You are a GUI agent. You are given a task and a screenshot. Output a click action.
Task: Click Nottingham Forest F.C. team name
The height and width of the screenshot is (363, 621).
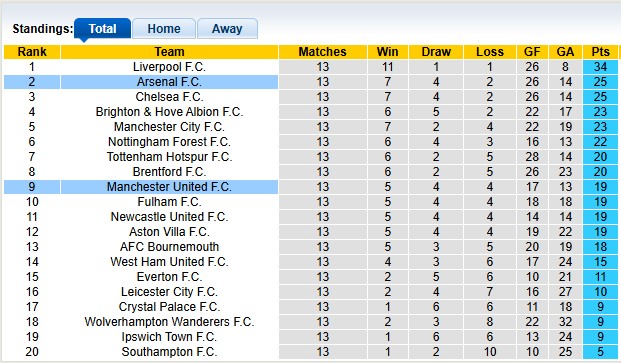(170, 142)
